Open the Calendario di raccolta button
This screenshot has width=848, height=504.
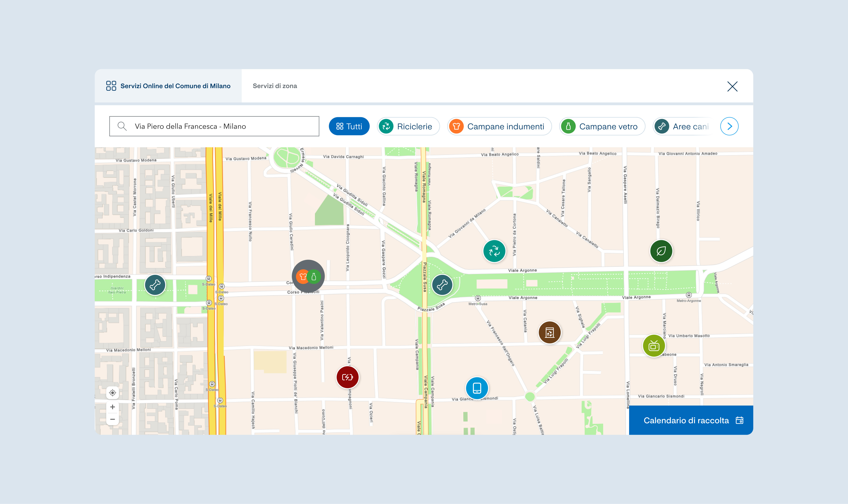pos(691,421)
